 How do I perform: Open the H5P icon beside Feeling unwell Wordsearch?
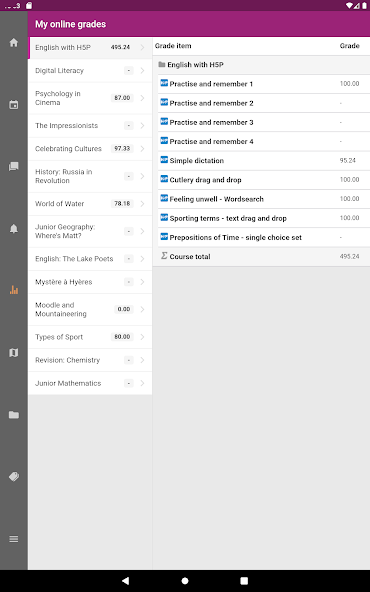click(164, 198)
